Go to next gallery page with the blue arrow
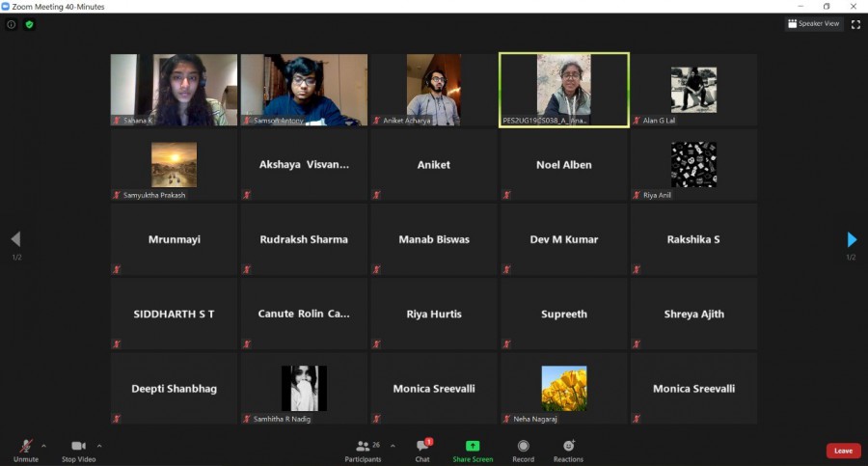The width and height of the screenshot is (868, 466). tap(851, 239)
